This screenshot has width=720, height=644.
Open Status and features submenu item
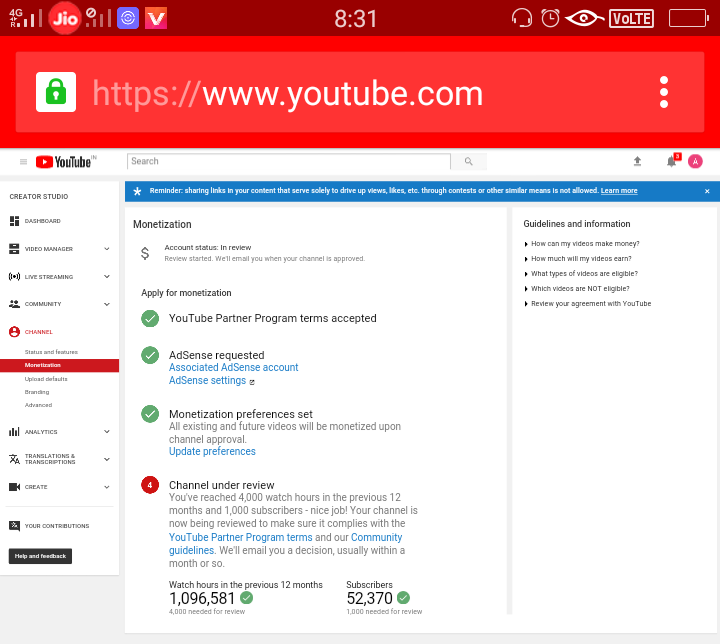(51, 352)
